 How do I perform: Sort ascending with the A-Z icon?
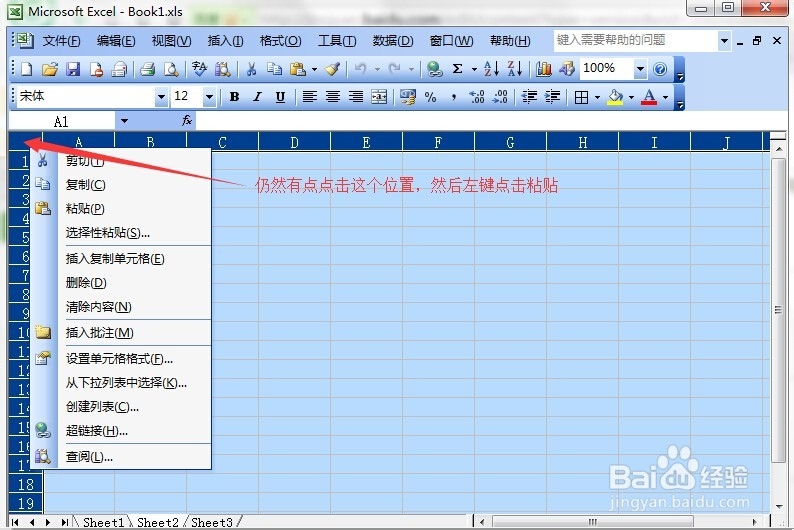point(491,69)
